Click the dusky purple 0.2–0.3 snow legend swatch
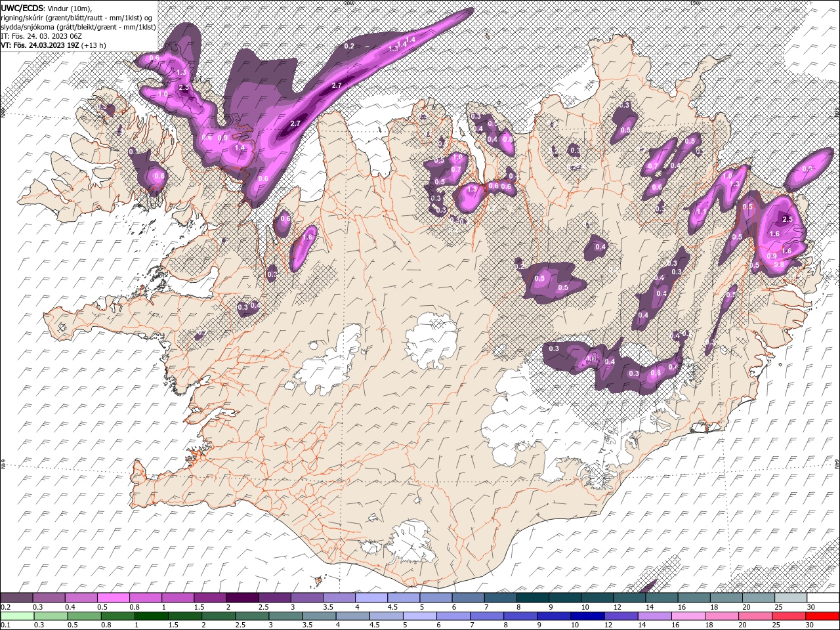Viewport: 840px width, 630px height. [17, 598]
